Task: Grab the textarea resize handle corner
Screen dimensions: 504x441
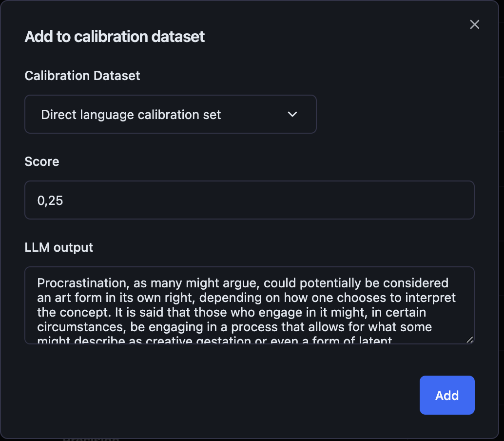Action: (470, 340)
